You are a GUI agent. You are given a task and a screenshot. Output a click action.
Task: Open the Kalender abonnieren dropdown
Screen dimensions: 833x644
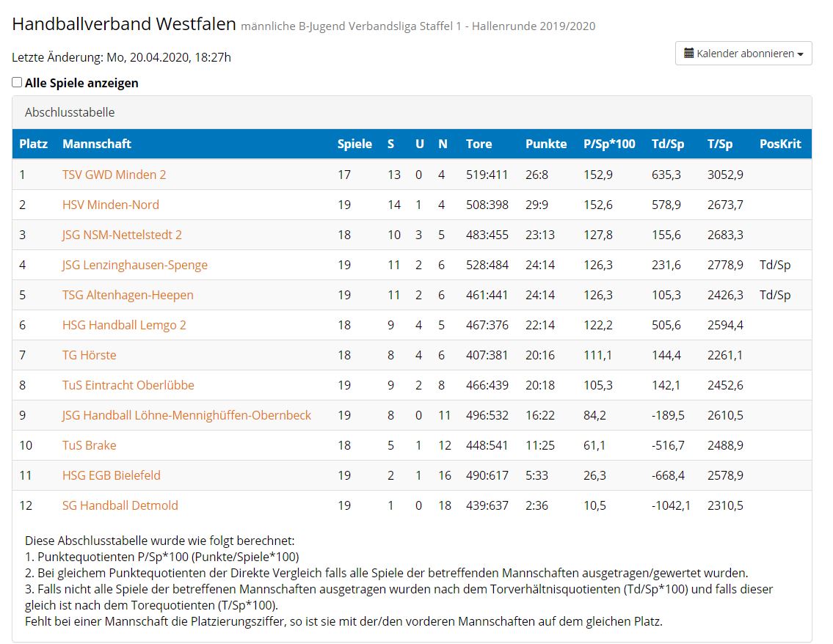tap(743, 53)
